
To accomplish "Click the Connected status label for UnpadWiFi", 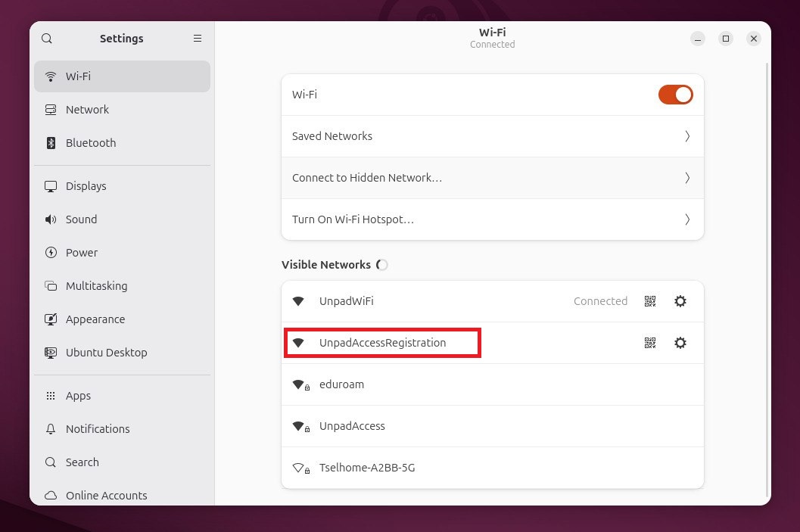I will (x=600, y=301).
